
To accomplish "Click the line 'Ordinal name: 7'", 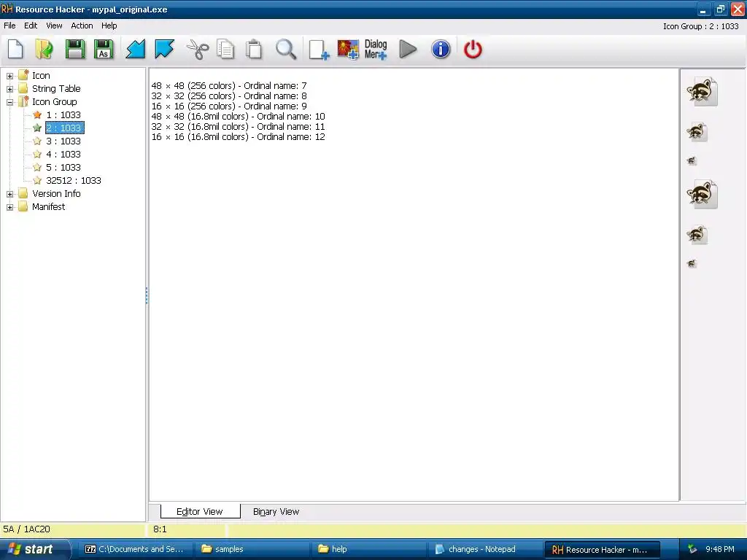I will click(229, 86).
